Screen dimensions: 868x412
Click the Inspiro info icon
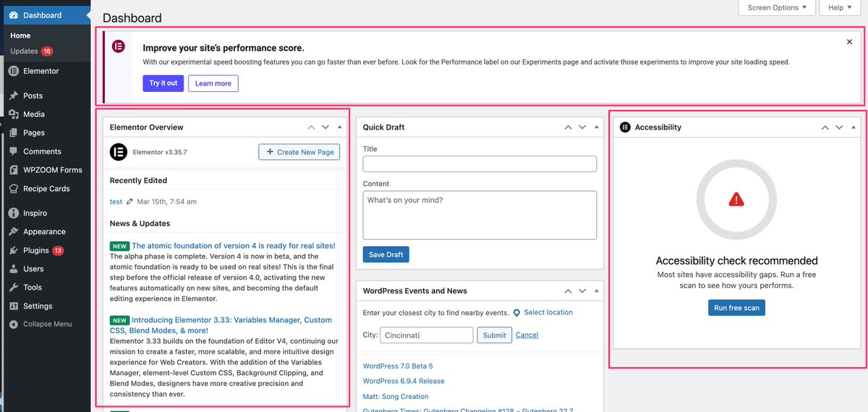[x=14, y=214]
